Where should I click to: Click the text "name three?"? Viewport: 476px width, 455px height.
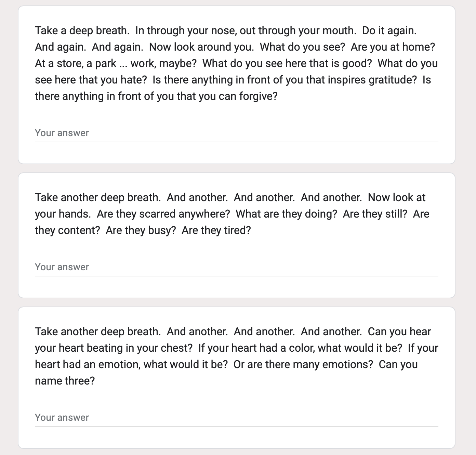[x=65, y=381]
